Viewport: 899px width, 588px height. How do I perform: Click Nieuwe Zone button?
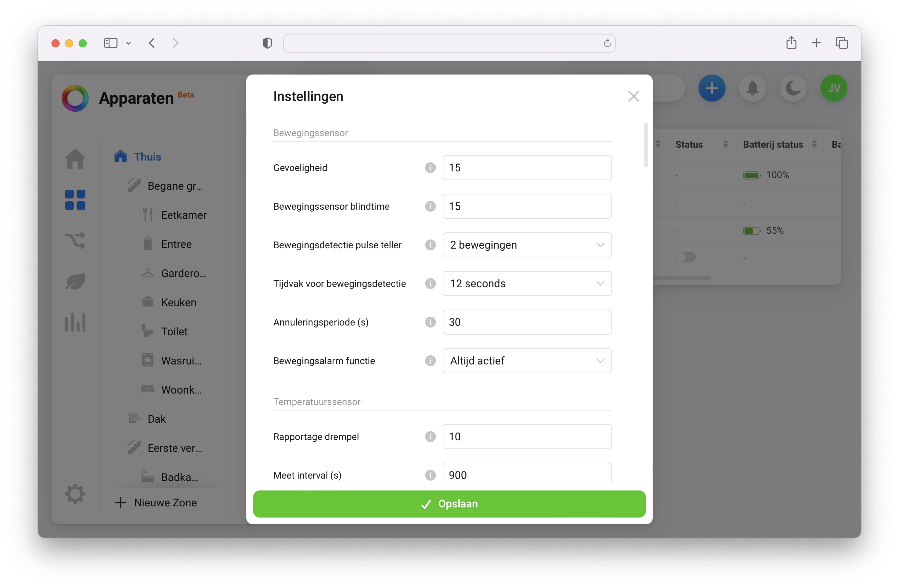(155, 502)
